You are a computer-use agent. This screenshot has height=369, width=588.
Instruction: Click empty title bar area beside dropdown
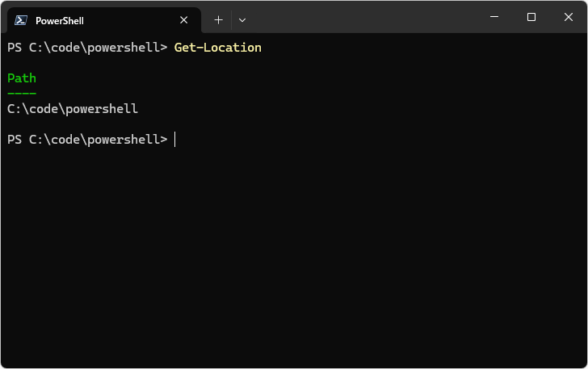(363, 17)
